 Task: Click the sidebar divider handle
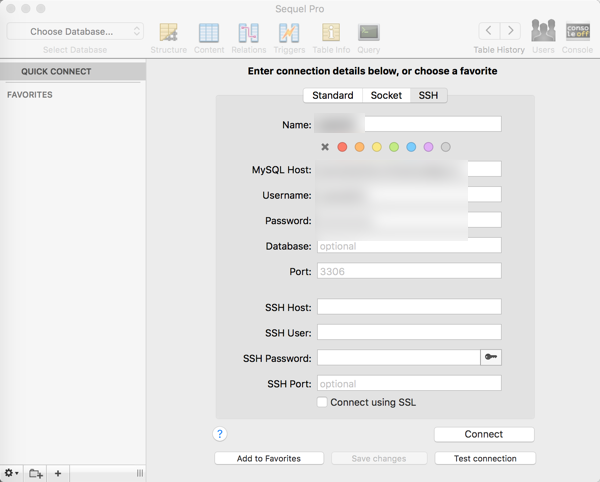pyautogui.click(x=140, y=473)
